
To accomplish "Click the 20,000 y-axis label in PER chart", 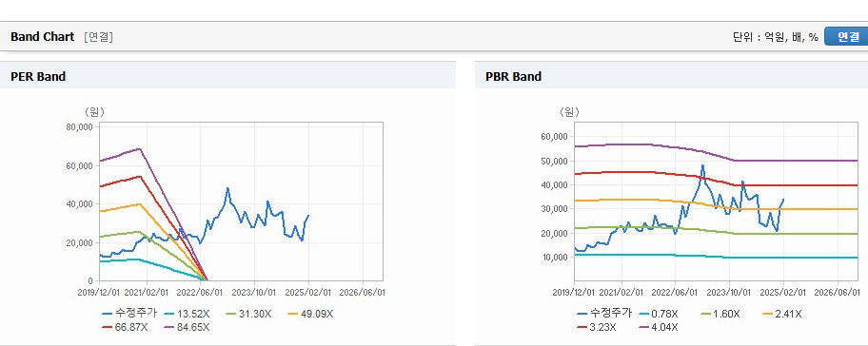I will [79, 242].
